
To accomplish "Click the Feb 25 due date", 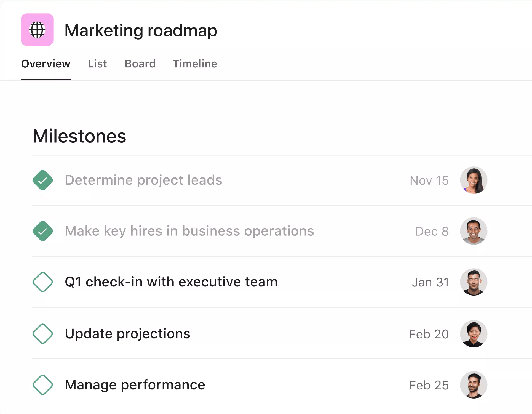I will [429, 385].
